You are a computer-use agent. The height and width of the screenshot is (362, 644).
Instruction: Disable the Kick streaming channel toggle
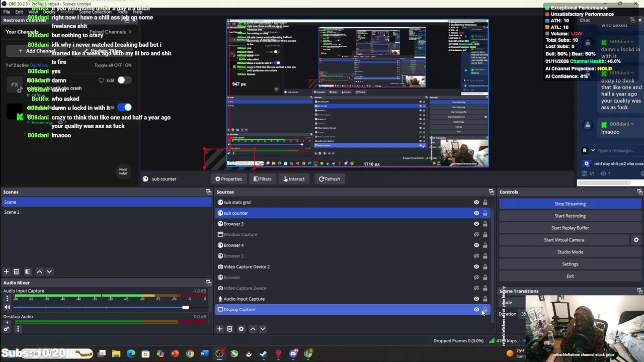(125, 107)
